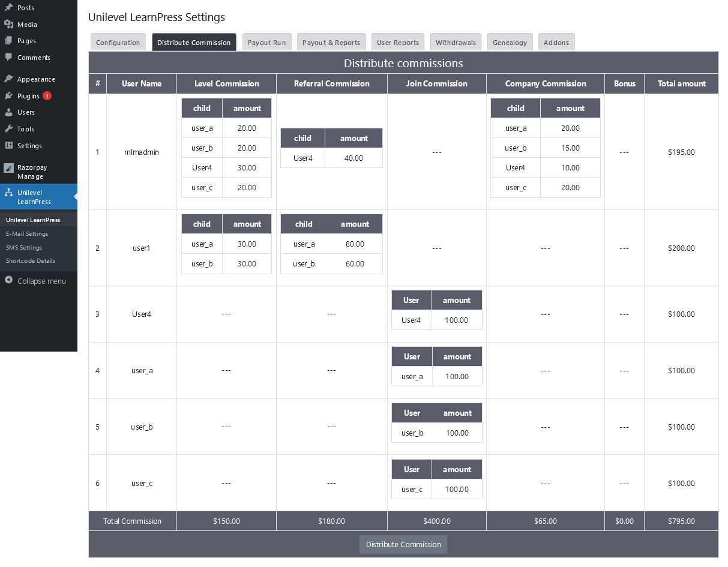Image resolution: width=728 pixels, height=567 pixels.
Task: Open the E-Mail Settings submenu link
Action: (x=27, y=233)
